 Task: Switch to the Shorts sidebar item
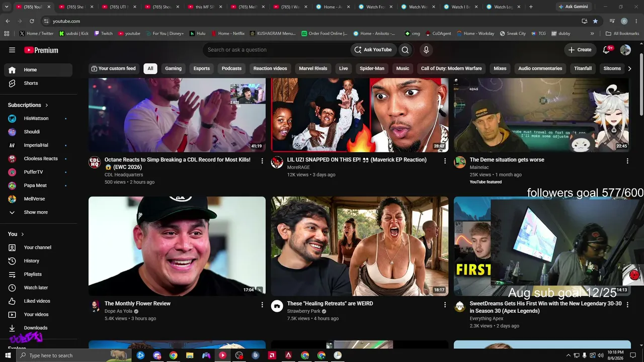31,83
